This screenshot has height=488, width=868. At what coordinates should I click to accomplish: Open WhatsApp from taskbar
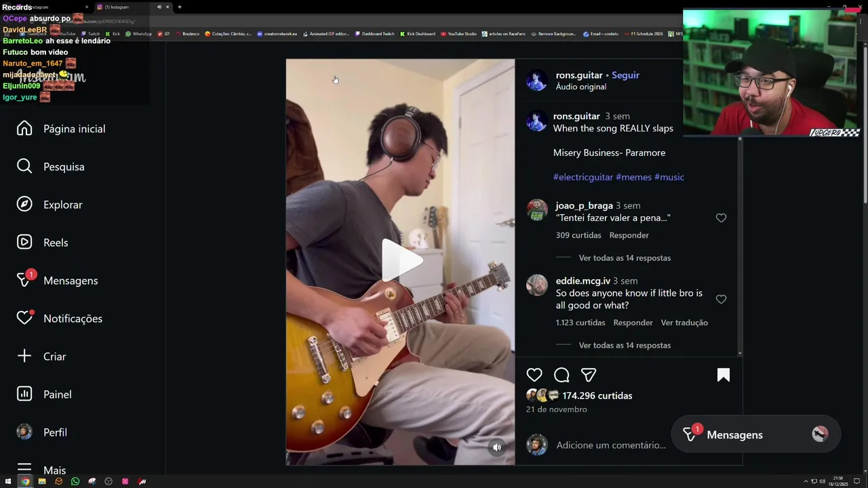pyautogui.click(x=75, y=481)
